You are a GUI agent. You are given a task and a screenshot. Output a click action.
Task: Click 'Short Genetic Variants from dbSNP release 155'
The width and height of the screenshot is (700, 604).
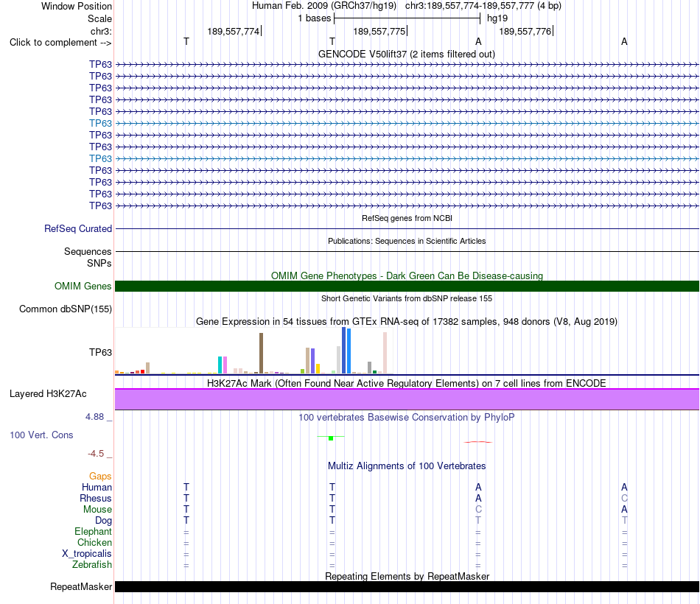pyautogui.click(x=407, y=298)
